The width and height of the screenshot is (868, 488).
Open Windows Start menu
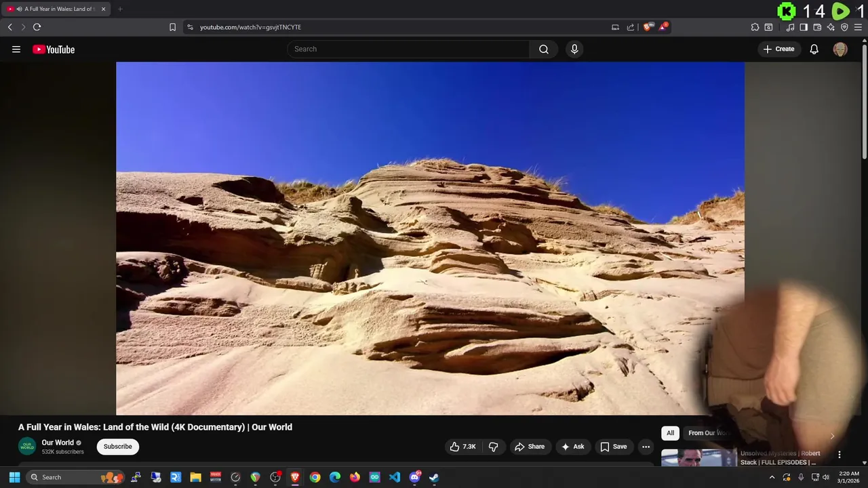(14, 477)
